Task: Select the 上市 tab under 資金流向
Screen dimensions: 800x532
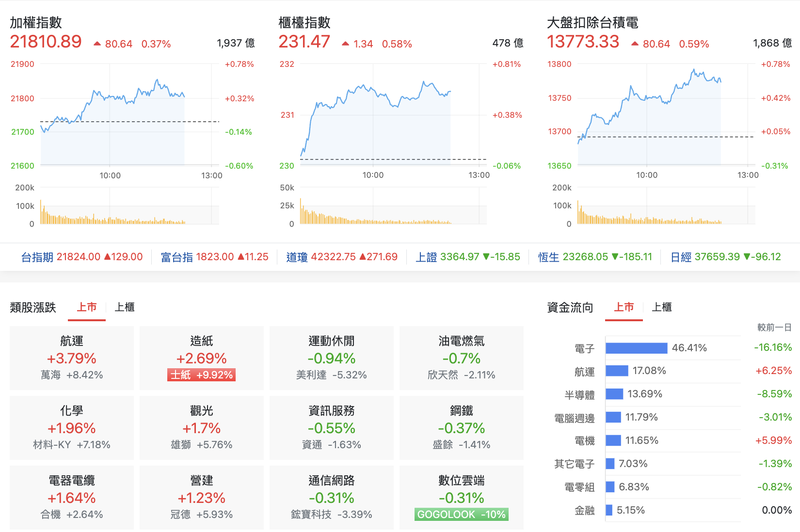Action: tap(624, 307)
